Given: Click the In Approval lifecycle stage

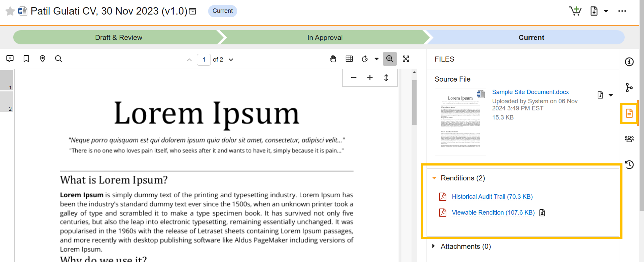Looking at the screenshot, I should pos(325,38).
